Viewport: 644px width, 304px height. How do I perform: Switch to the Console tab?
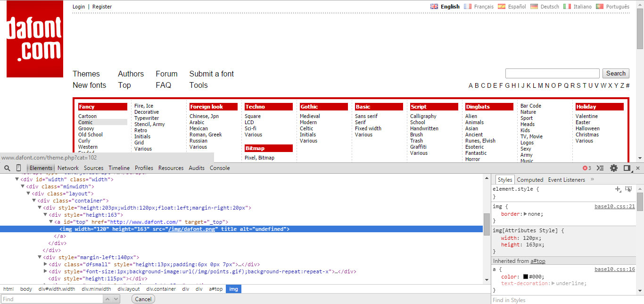point(220,168)
